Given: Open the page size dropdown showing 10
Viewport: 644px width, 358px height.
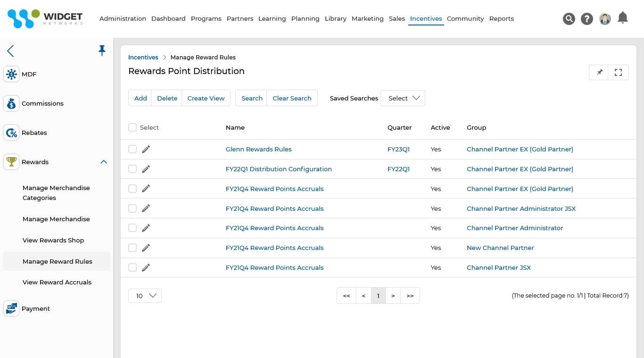Looking at the screenshot, I should pos(145,296).
